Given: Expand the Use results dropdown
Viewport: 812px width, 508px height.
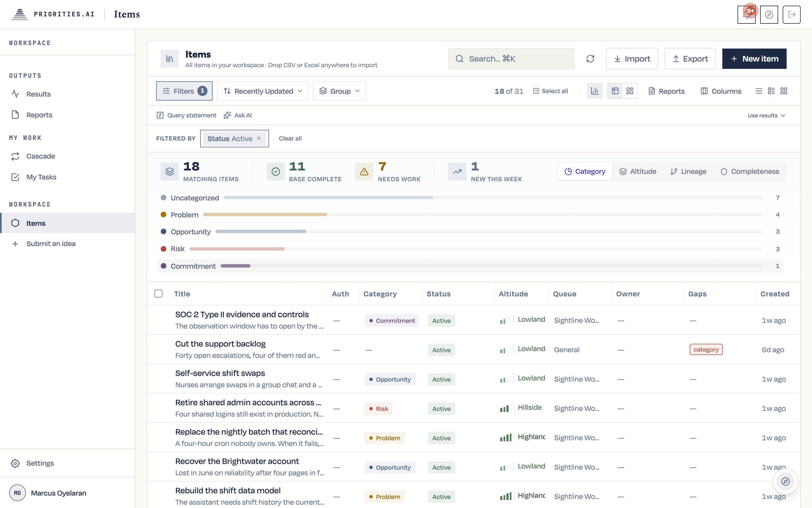Looking at the screenshot, I should click(766, 115).
